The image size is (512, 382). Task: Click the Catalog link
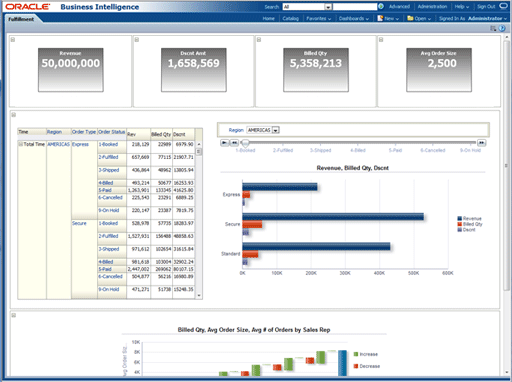coord(291,19)
